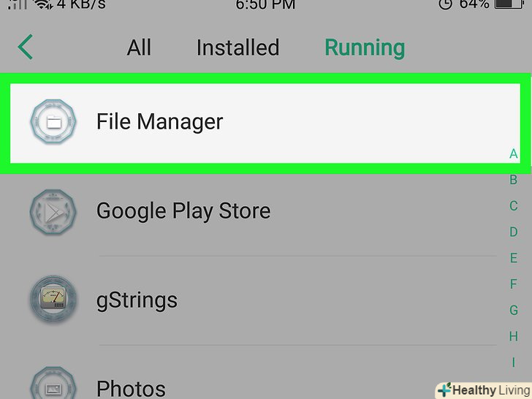Tap the Google Play Store icon
The image size is (532, 399).
pyautogui.click(x=53, y=211)
